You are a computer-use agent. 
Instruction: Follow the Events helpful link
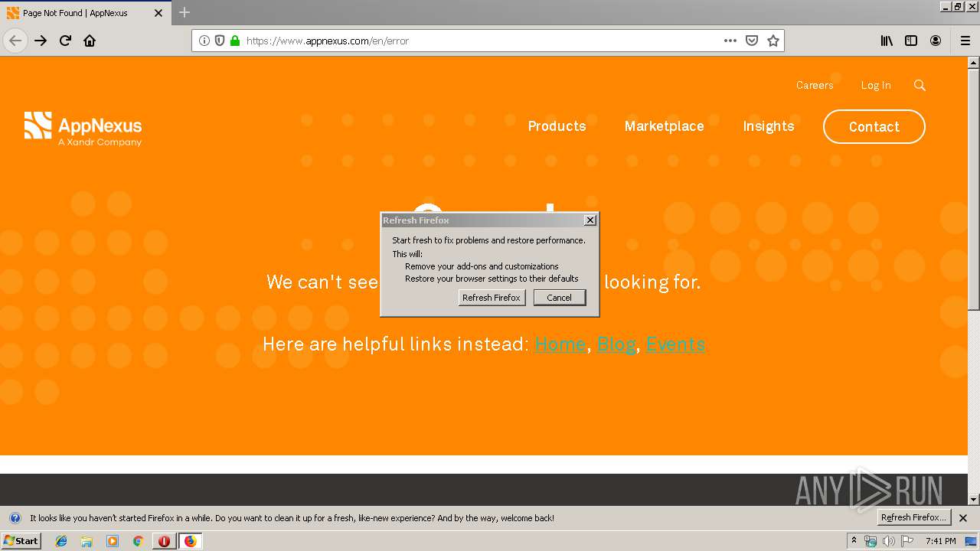675,344
